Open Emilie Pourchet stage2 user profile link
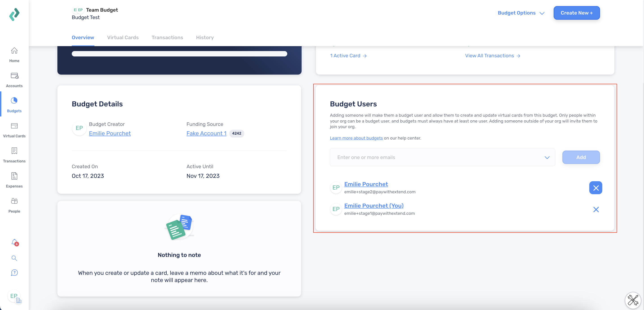The height and width of the screenshot is (310, 644). (366, 184)
